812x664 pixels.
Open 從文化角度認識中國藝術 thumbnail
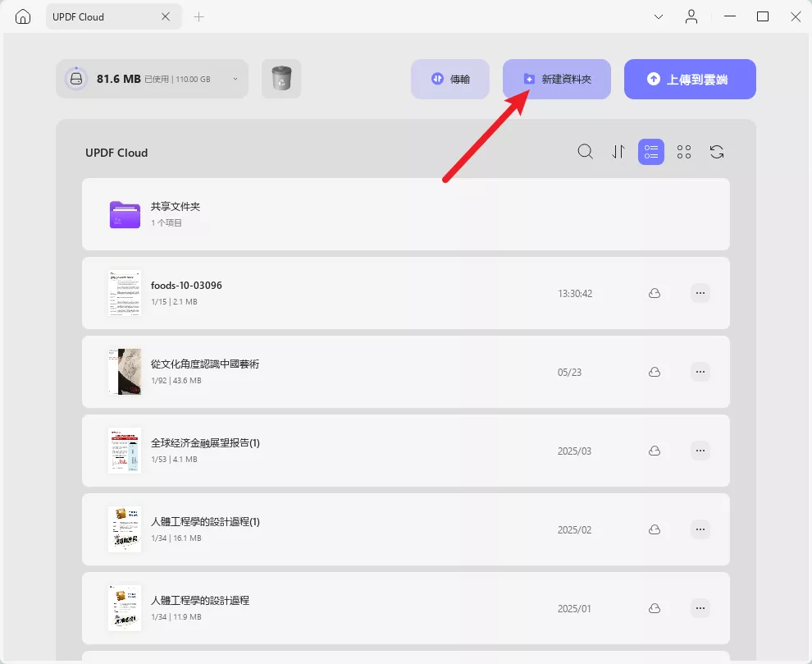tap(125, 372)
